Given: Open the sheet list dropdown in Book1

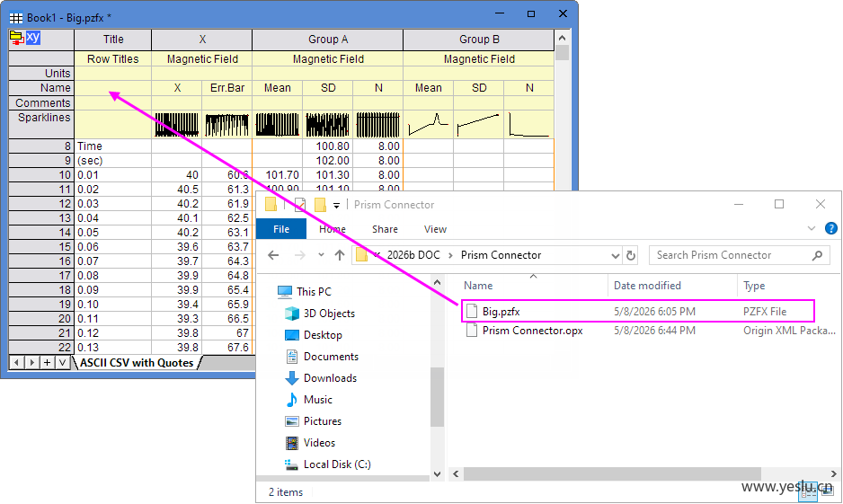Looking at the screenshot, I should coord(62,363).
